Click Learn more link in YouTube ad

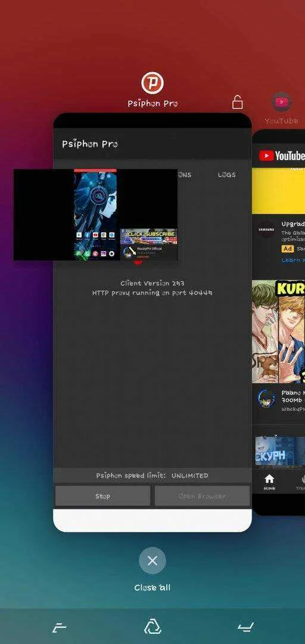(293, 260)
